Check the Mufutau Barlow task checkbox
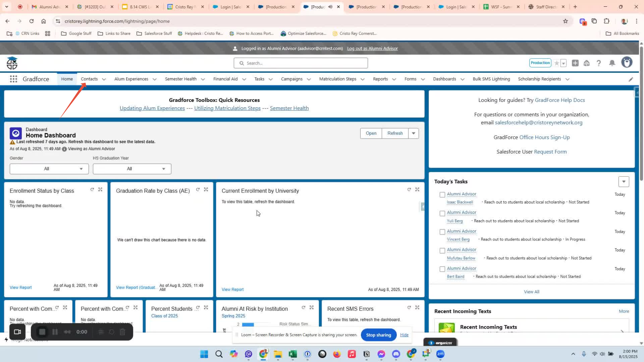The height and width of the screenshot is (362, 644). click(x=442, y=251)
